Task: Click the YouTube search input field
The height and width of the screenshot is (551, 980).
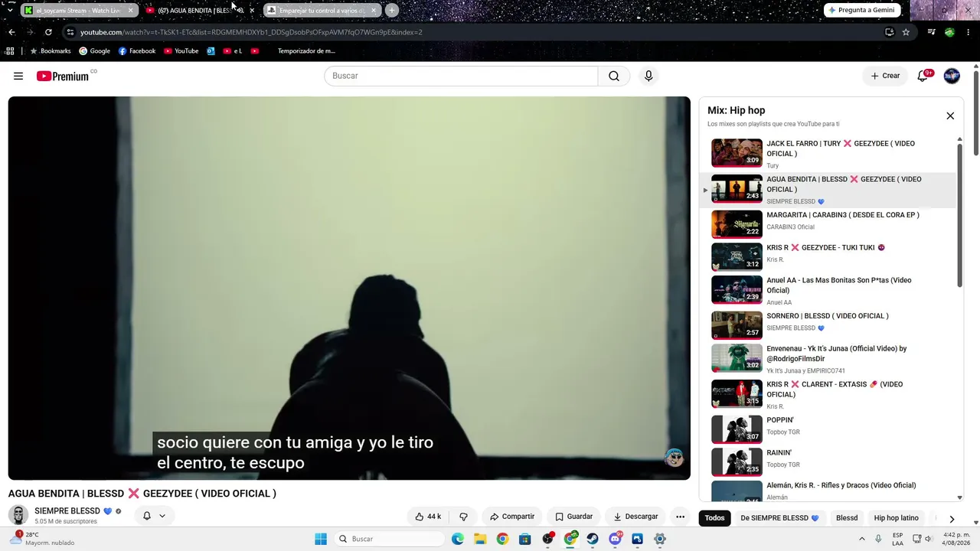Action: coord(461,76)
